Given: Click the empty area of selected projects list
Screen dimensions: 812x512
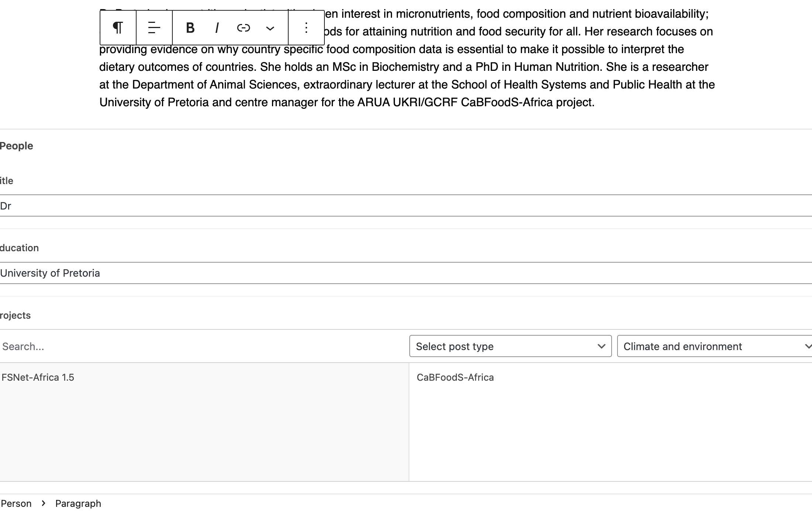Looking at the screenshot, I should 609,435.
